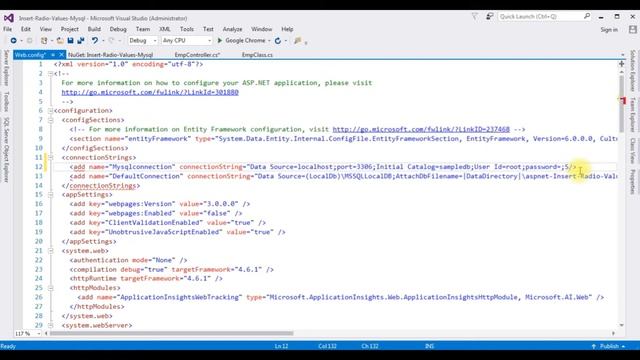Click the Sign in link
This screenshot has height=360, width=640.
coord(609,29)
